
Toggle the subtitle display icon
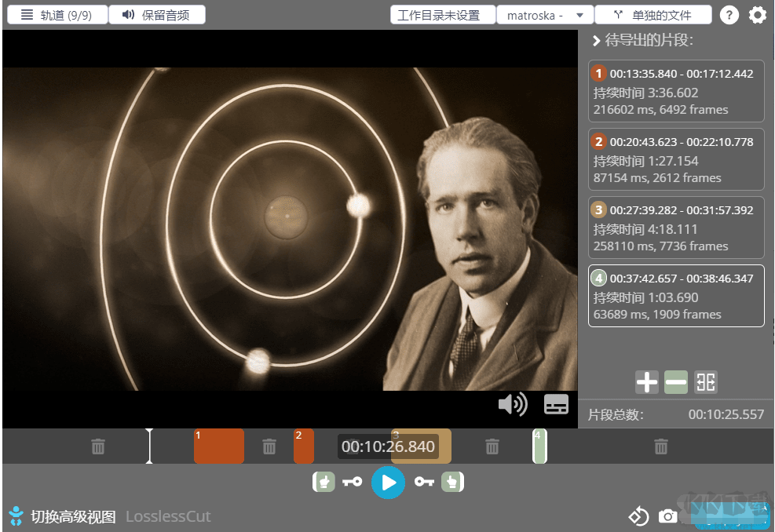(556, 404)
